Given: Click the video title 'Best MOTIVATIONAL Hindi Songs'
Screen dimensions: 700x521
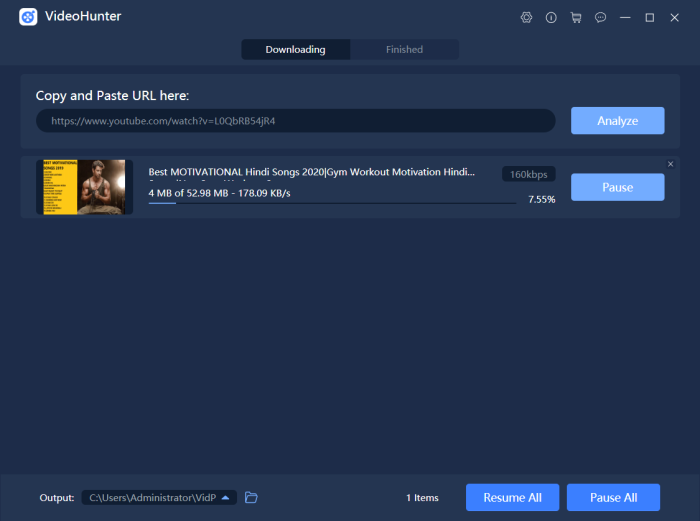Looking at the screenshot, I should (x=311, y=172).
